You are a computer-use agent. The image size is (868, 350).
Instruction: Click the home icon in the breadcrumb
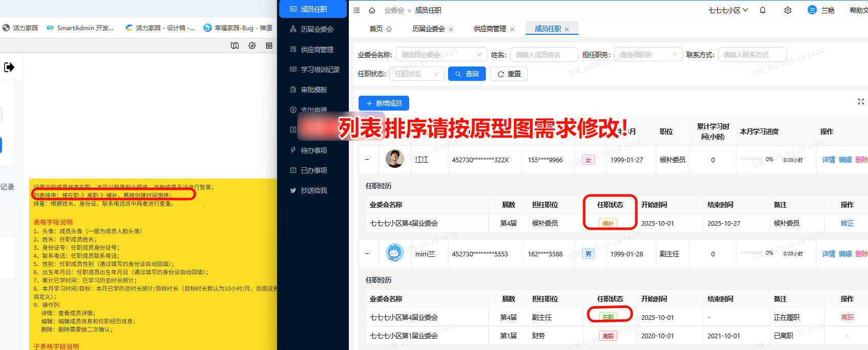372,10
